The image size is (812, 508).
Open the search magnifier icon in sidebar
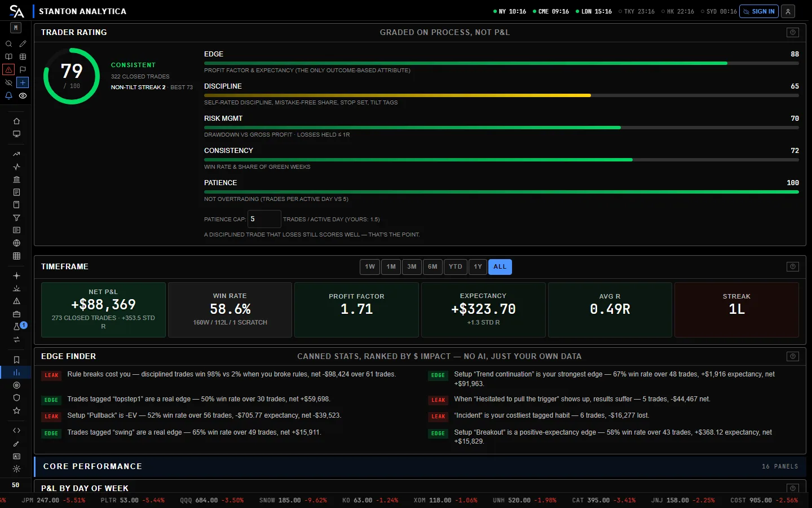(x=8, y=43)
